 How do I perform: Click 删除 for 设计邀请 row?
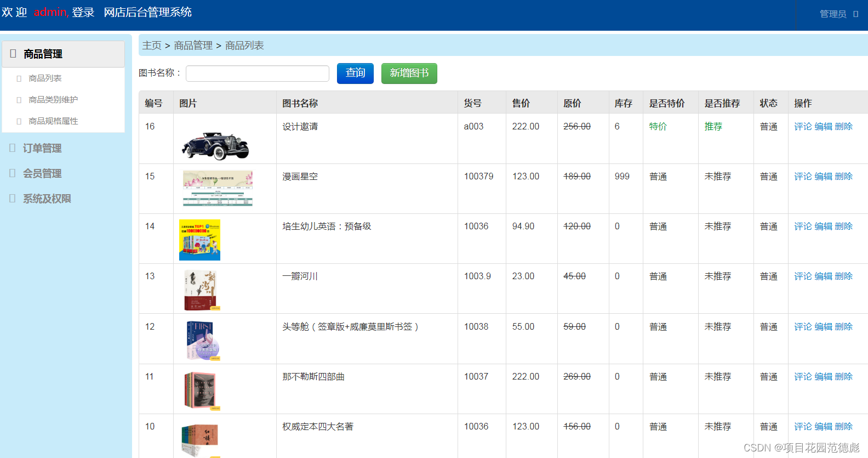pyautogui.click(x=844, y=127)
